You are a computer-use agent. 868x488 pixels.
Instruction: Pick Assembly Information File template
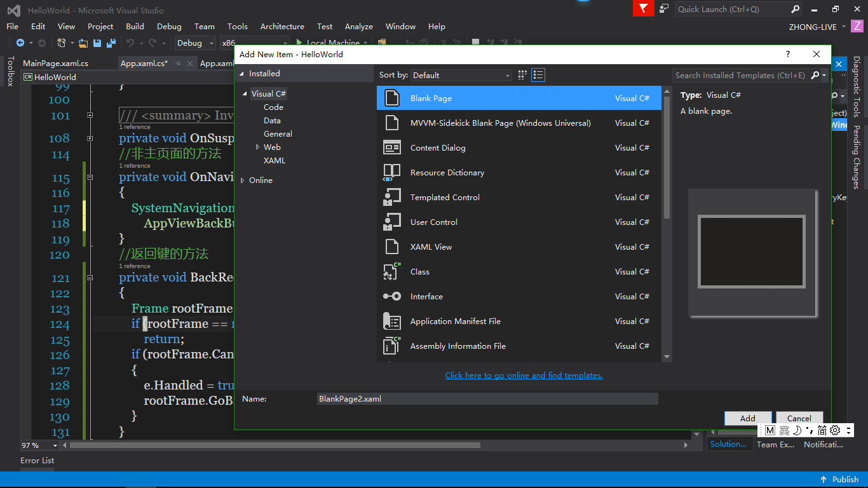tap(519, 346)
